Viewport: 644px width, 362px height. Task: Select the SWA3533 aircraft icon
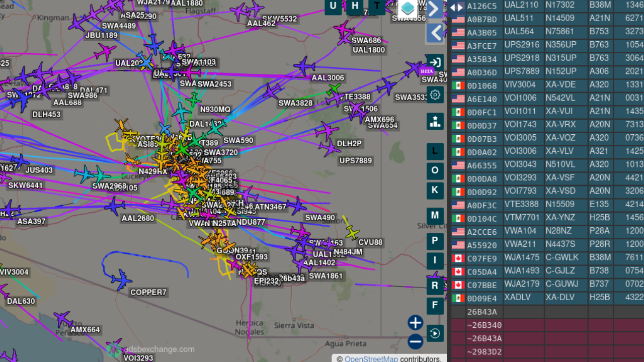pos(386,86)
